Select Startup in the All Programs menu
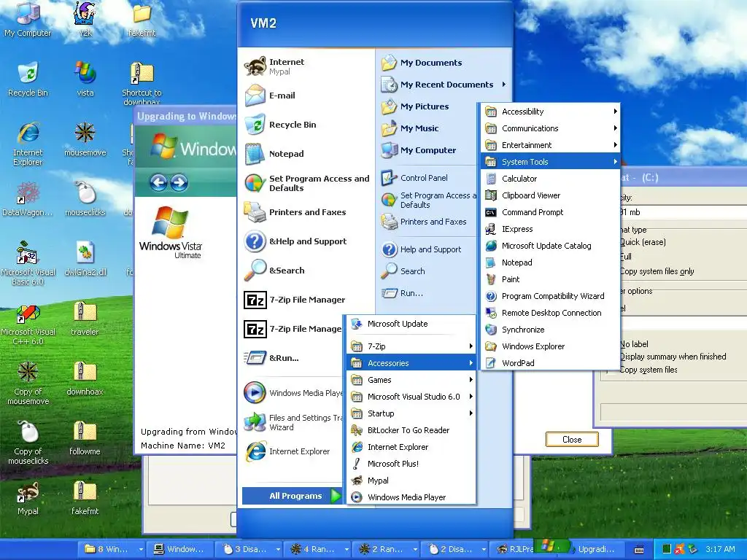This screenshot has width=747, height=560. click(411, 413)
